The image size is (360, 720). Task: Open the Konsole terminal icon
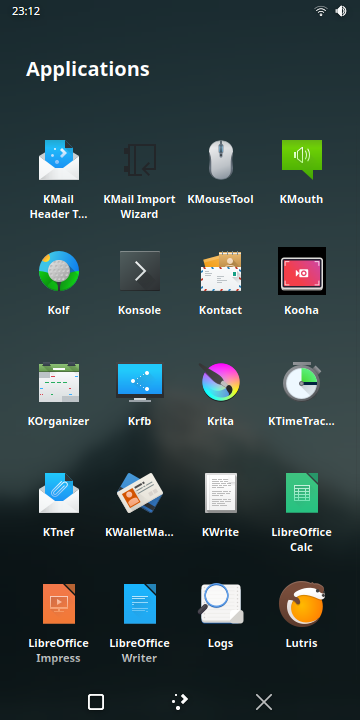(x=140, y=271)
